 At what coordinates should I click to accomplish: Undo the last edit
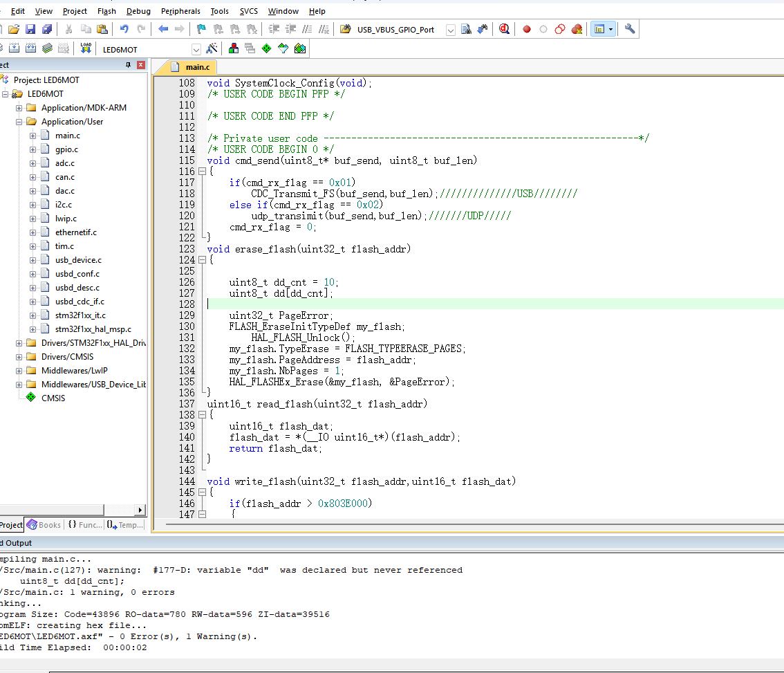124,30
